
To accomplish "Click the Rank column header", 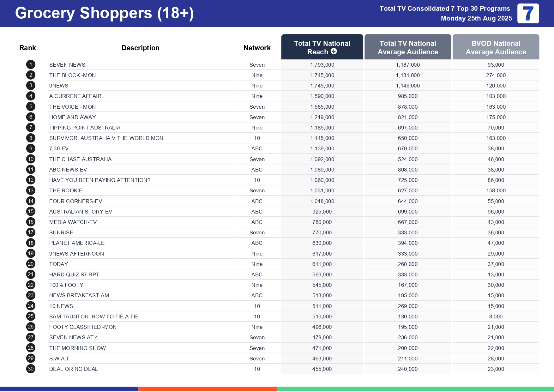I will pos(27,48).
